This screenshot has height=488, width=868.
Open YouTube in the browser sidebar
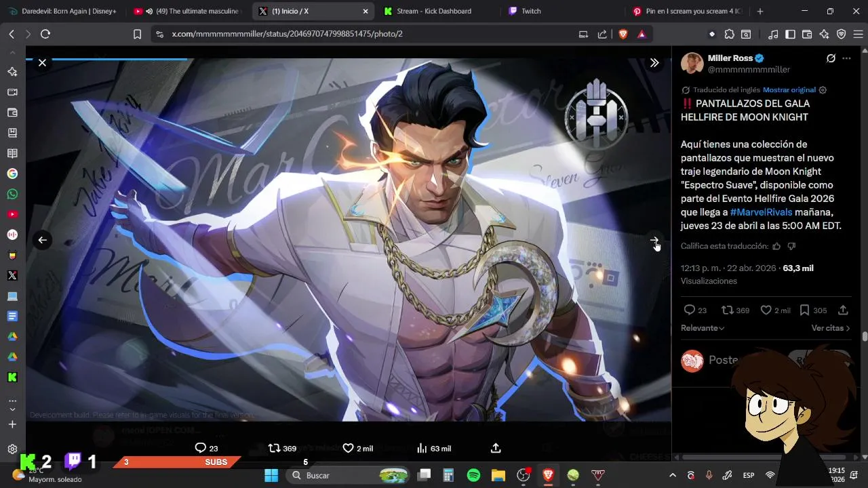tap(12, 214)
